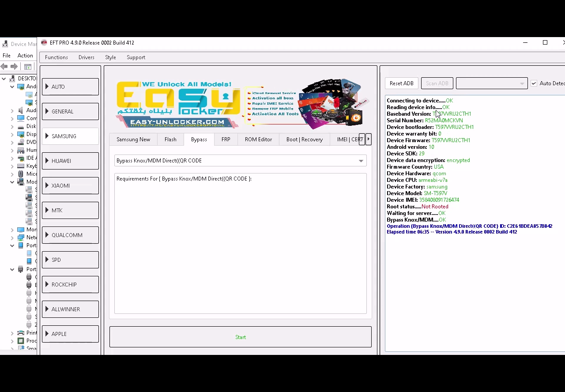The height and width of the screenshot is (392, 565).
Task: Expand the Print queues tree node
Action: [x=12, y=333]
